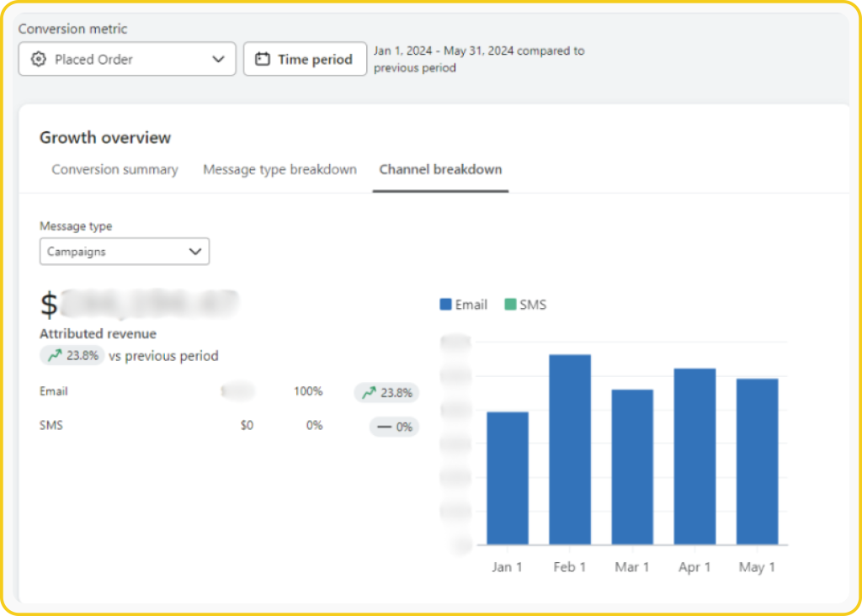Click the blue Email legend color swatch
This screenshot has width=862, height=616.
[x=445, y=305]
